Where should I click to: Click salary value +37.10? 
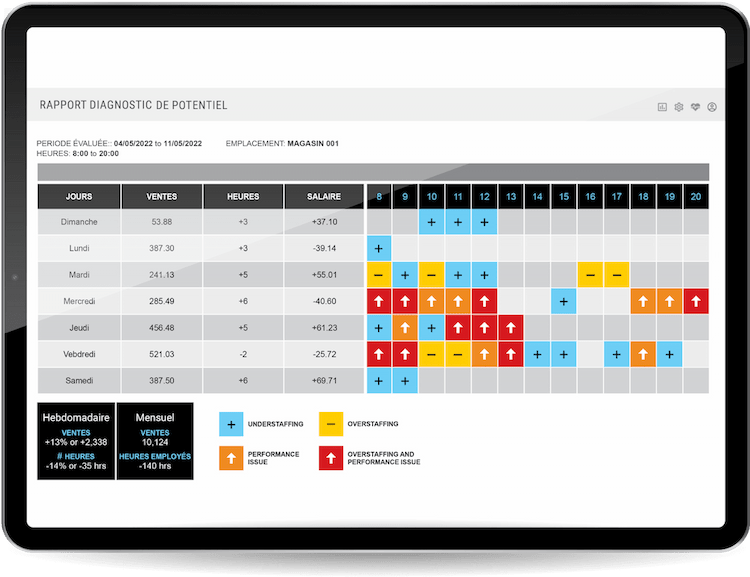click(324, 222)
